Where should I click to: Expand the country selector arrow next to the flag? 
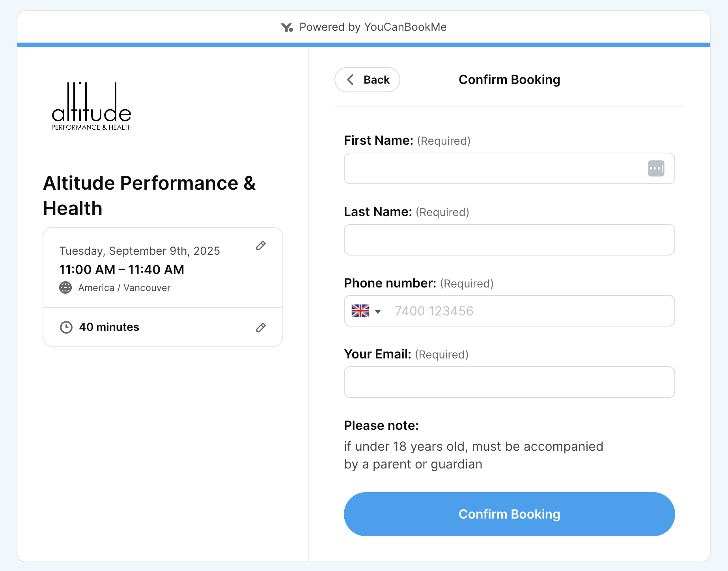click(378, 312)
